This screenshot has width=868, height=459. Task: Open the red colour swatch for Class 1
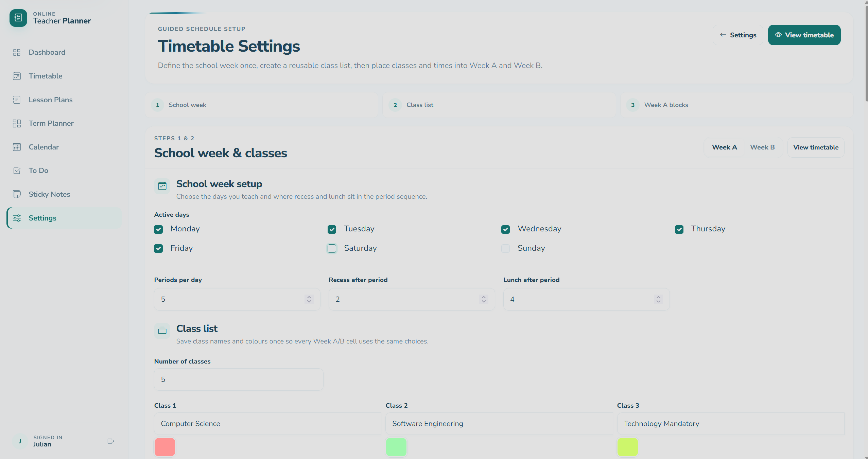[165, 447]
